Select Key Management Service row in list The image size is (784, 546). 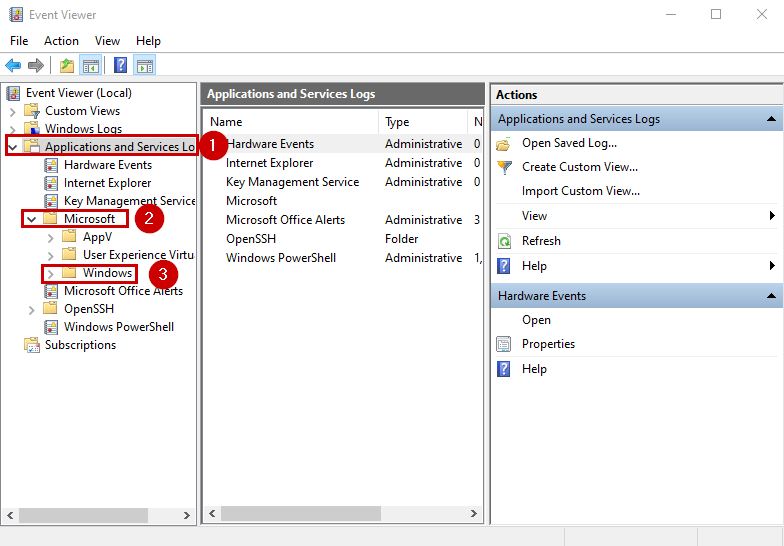pos(343,182)
